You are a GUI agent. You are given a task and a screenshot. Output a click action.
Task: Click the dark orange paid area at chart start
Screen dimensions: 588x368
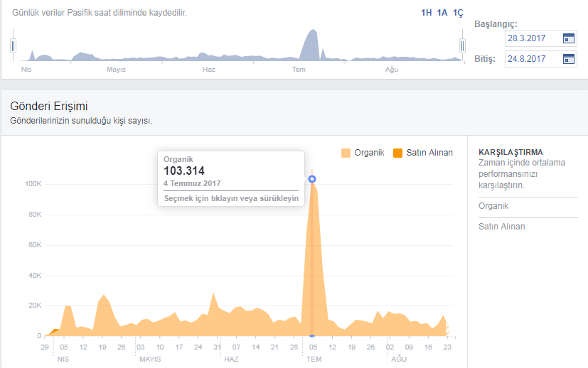pyautogui.click(x=55, y=331)
